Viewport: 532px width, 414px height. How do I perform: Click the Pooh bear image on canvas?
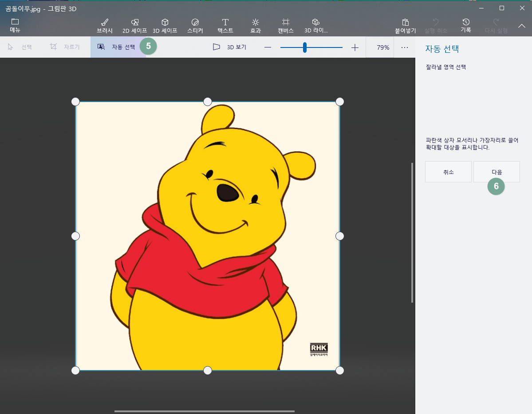pyautogui.click(x=207, y=236)
